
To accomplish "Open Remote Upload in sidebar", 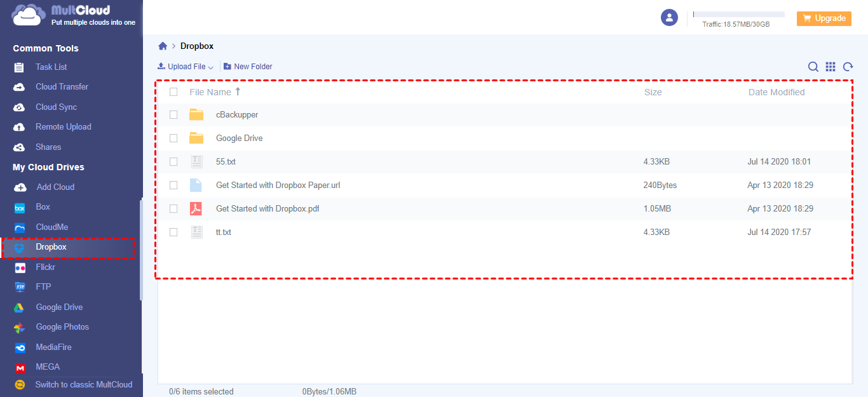I will 63,127.
